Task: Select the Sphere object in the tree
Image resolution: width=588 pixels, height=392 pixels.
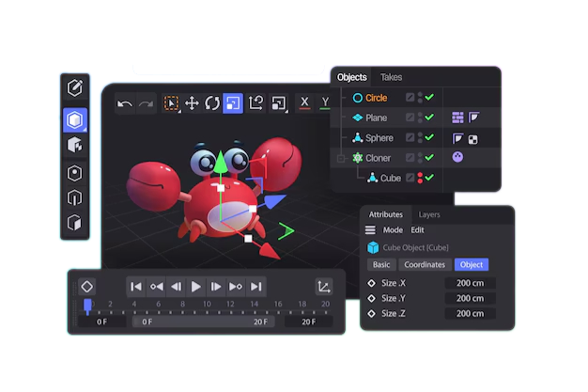Action: [379, 138]
